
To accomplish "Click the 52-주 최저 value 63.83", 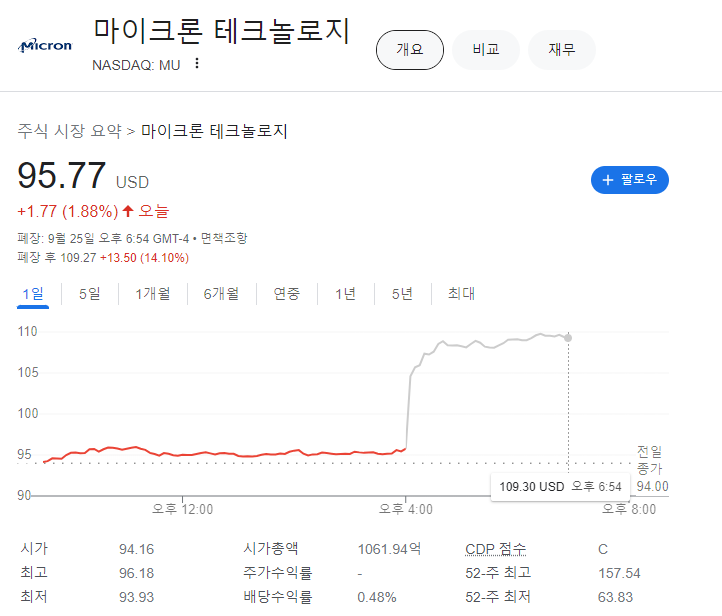I will click(x=615, y=597).
